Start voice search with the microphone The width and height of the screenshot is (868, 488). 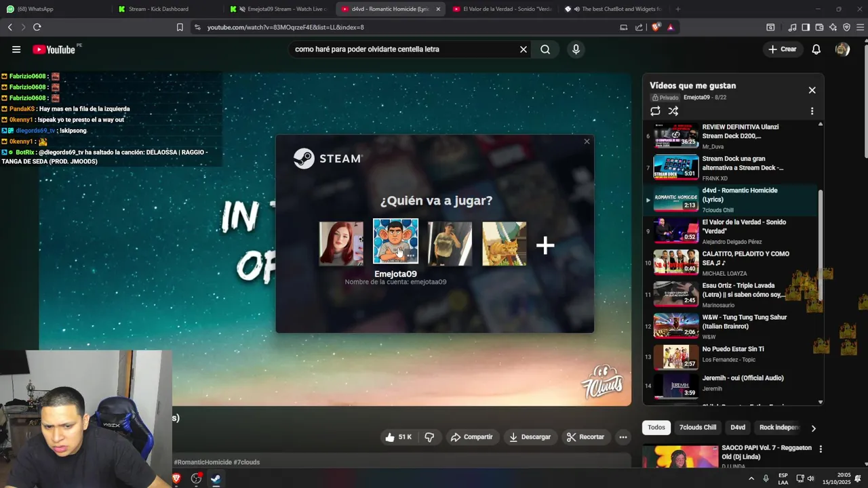[576, 49]
